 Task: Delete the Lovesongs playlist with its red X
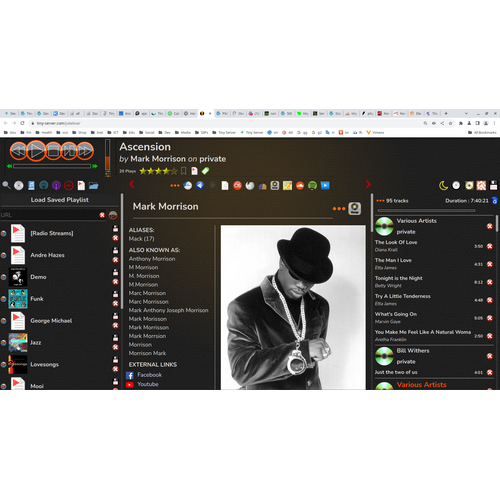pos(116,369)
